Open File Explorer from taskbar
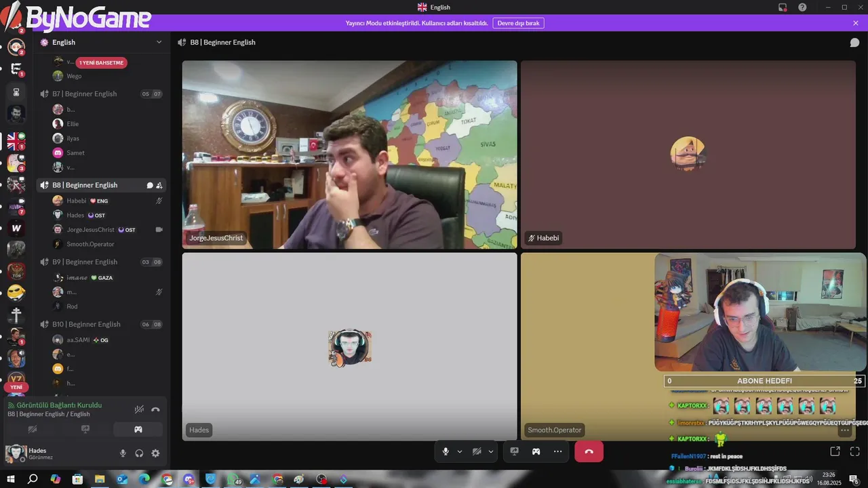 coord(100,479)
